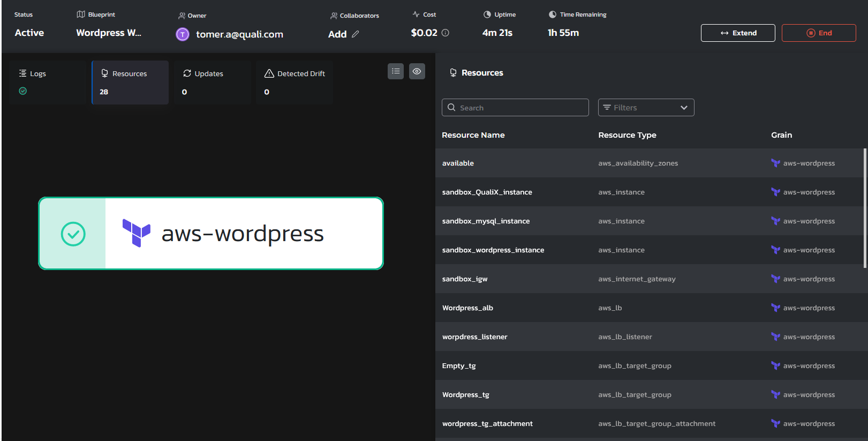This screenshot has width=868, height=441.
Task: Switch to list view icon button
Action: 396,71
